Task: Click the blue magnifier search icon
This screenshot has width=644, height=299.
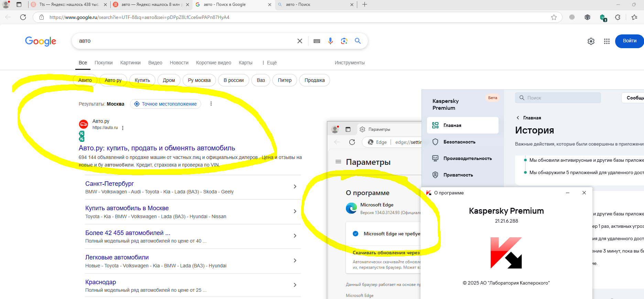Action: pyautogui.click(x=358, y=41)
